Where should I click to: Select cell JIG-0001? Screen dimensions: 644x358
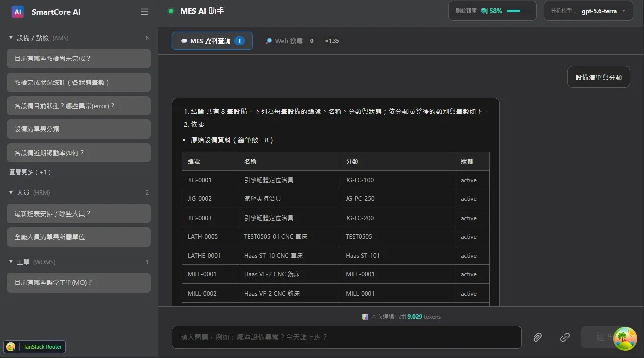coord(210,180)
